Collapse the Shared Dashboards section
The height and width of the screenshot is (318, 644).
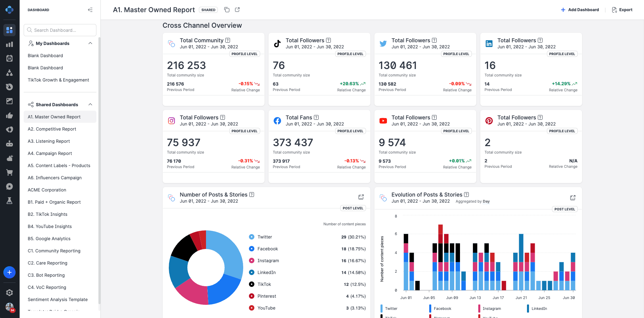pos(90,105)
